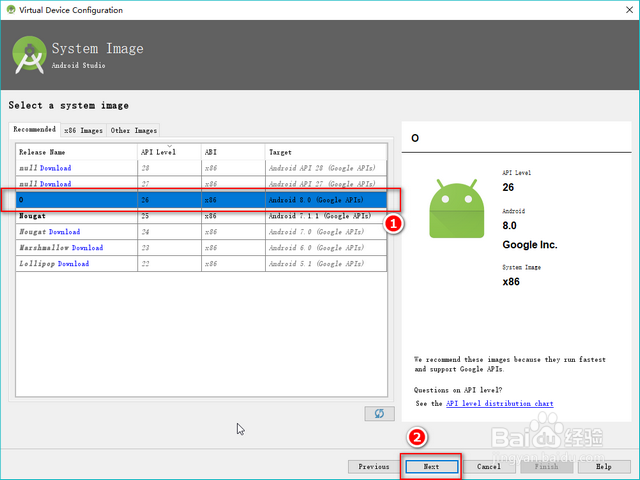Sort by Release Name column header
This screenshot has width=640, height=480.
[76, 152]
